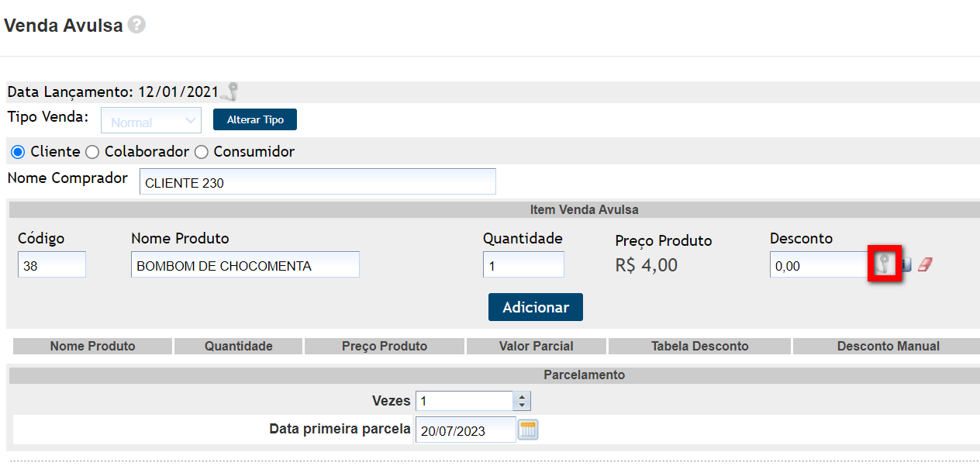Click the blue info icon near Desconto
Screen dimensions: 980x473
pos(906,265)
